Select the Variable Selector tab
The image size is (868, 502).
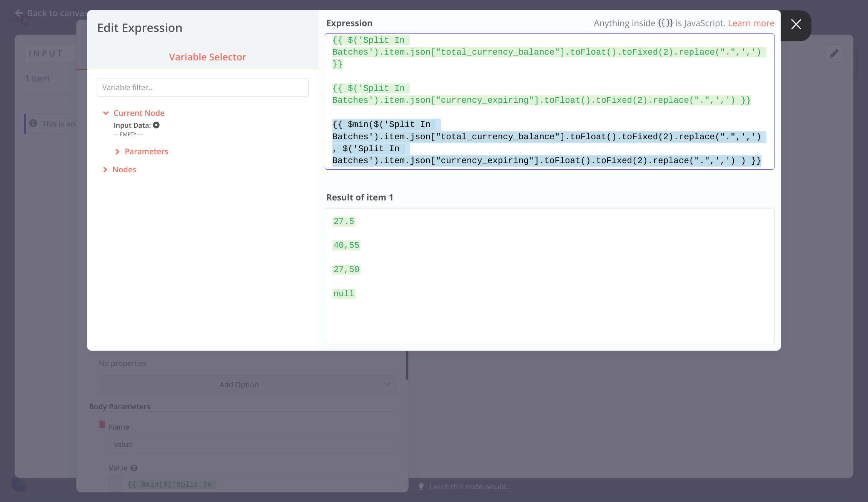click(207, 57)
